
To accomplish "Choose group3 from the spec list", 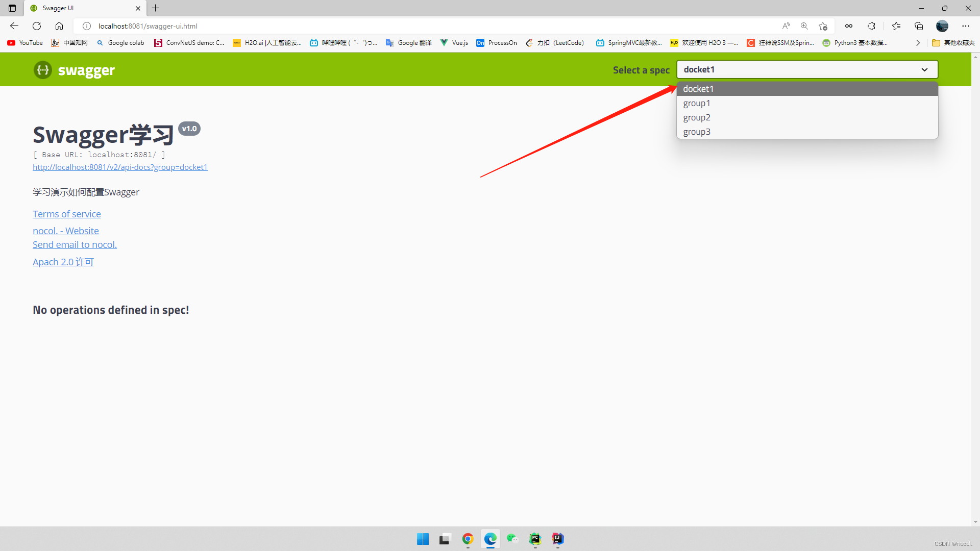I will click(807, 132).
